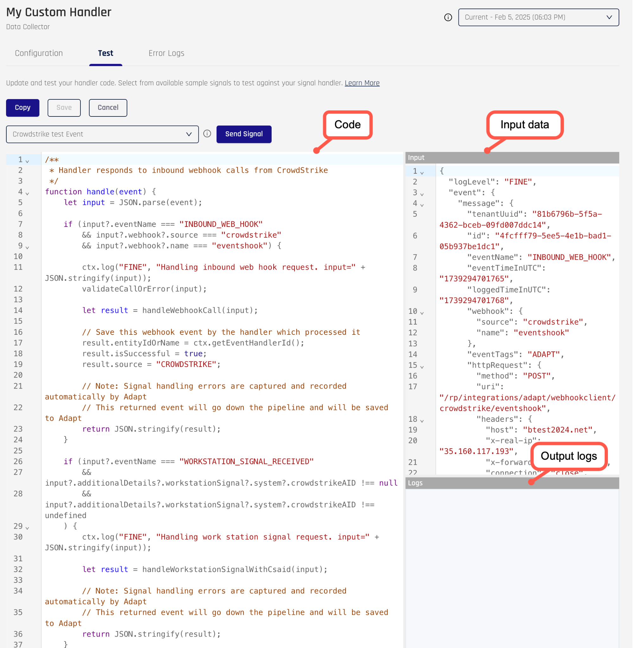
Task: Click the info icon next to the version selector
Action: pos(448,17)
